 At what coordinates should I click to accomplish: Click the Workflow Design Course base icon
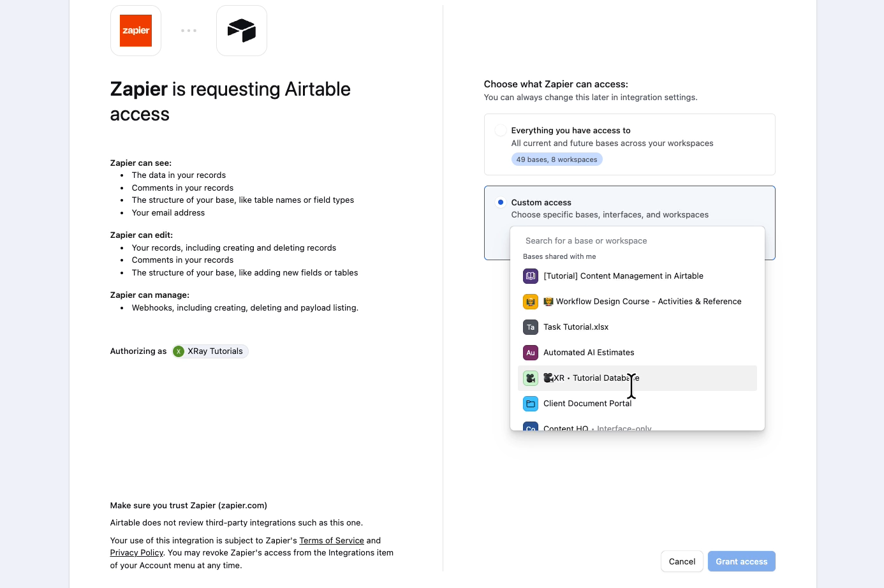pyautogui.click(x=531, y=302)
